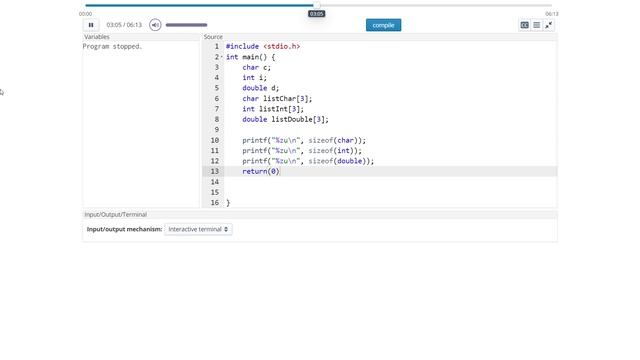This screenshot has height=360, width=640.
Task: Click the closing brace on line 16
Action: pyautogui.click(x=228, y=203)
